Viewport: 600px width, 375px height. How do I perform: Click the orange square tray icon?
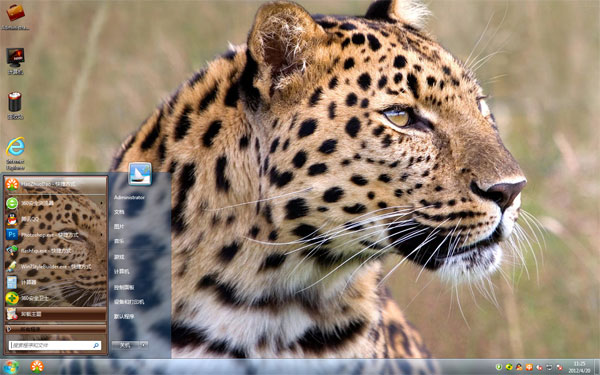click(x=529, y=367)
